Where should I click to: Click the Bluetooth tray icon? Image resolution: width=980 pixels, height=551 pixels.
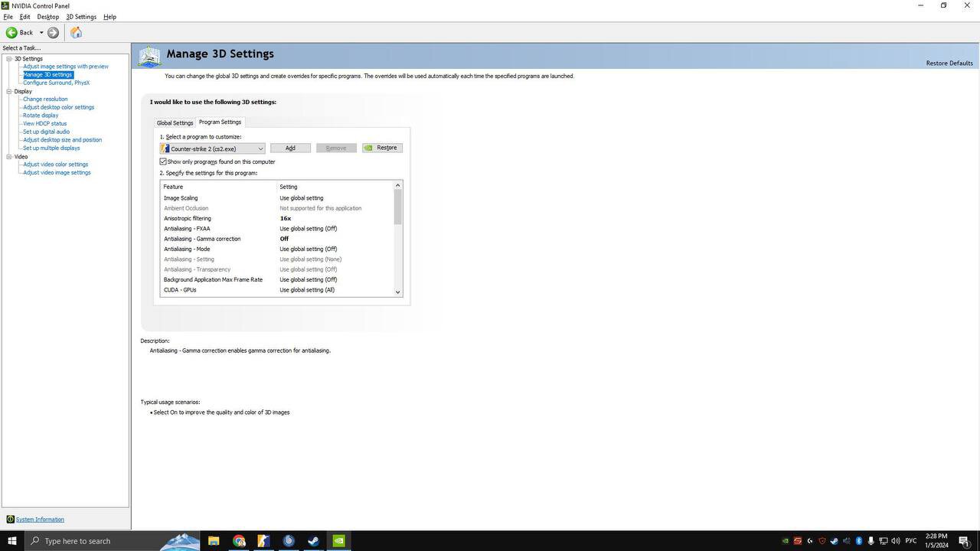859,541
